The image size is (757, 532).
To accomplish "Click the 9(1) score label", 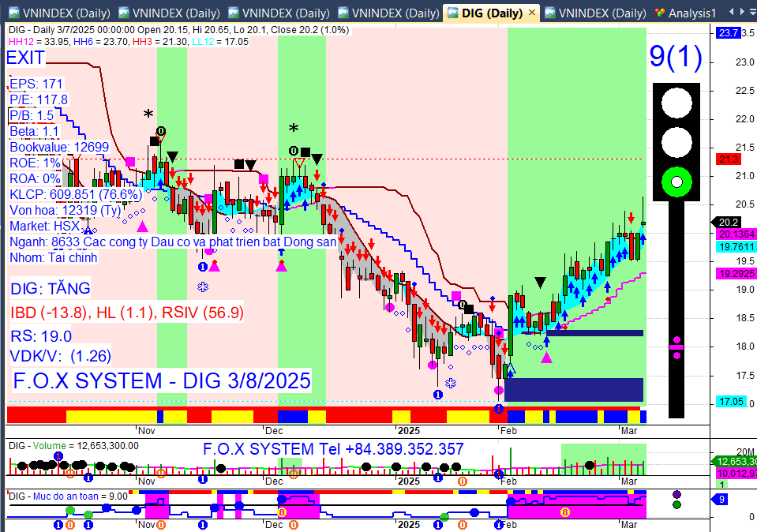I will click(676, 56).
